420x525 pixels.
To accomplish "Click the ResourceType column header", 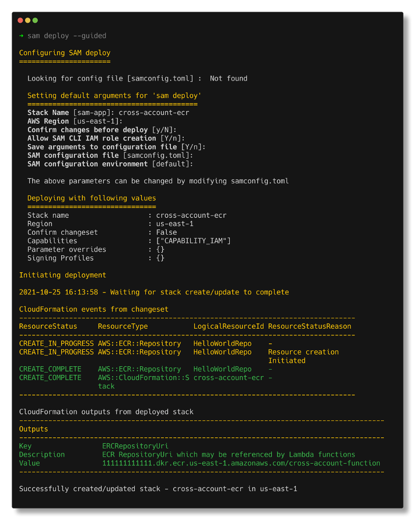I will [123, 326].
